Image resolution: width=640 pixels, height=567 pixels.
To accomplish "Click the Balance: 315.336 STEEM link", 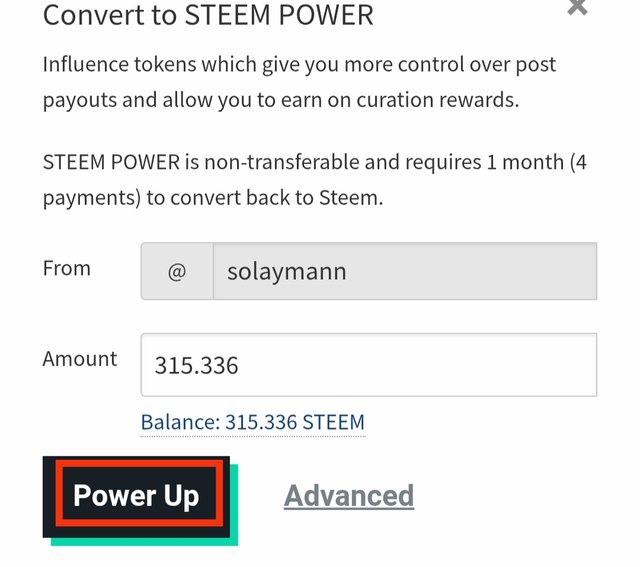I will pyautogui.click(x=253, y=422).
